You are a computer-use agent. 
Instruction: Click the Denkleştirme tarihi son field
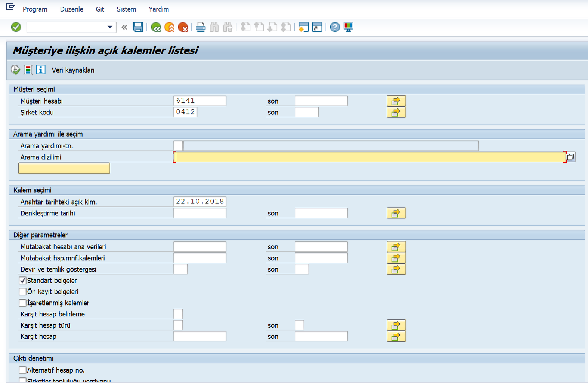(x=321, y=213)
